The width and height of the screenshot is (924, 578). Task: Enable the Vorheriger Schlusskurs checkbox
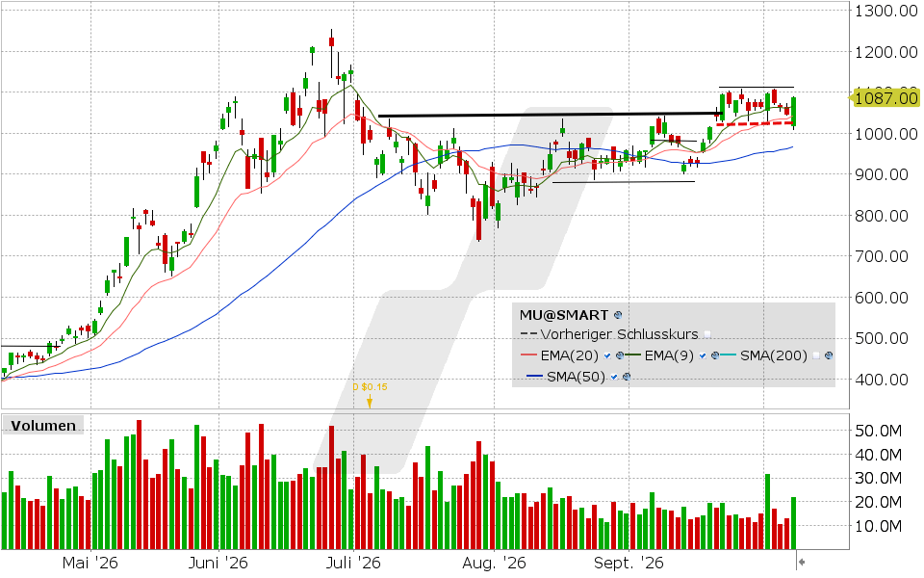coord(707,334)
